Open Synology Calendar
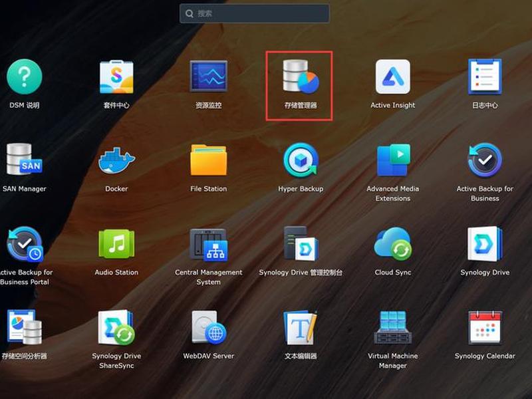The image size is (532, 399). tap(485, 327)
